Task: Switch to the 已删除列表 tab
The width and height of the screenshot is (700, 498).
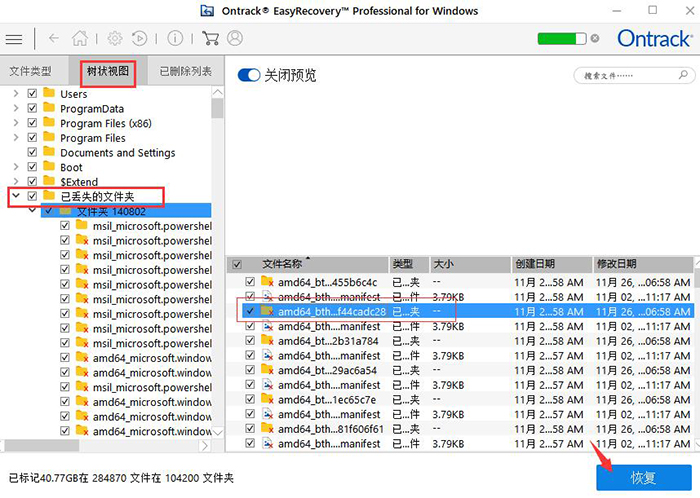Action: [x=186, y=71]
